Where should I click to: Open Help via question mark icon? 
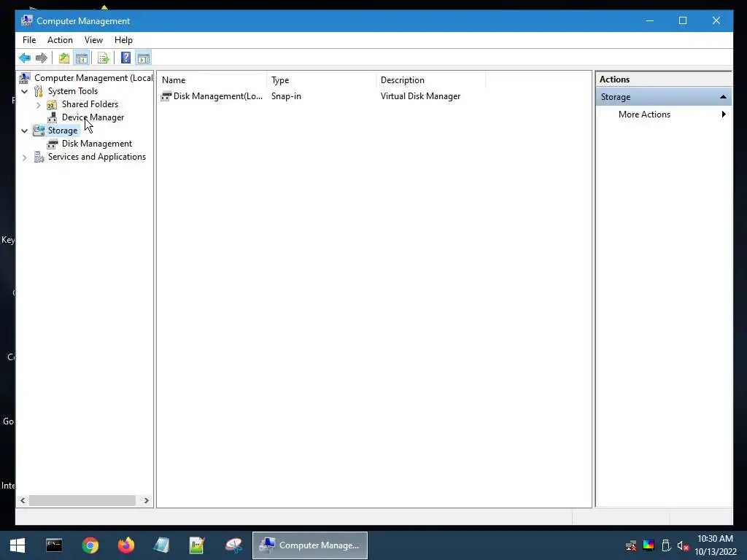point(125,58)
